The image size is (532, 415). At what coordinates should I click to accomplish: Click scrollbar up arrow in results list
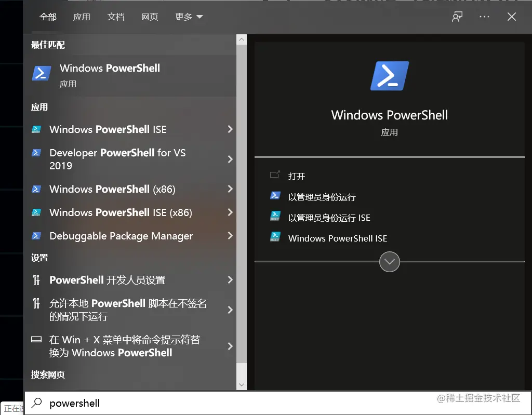pos(242,39)
